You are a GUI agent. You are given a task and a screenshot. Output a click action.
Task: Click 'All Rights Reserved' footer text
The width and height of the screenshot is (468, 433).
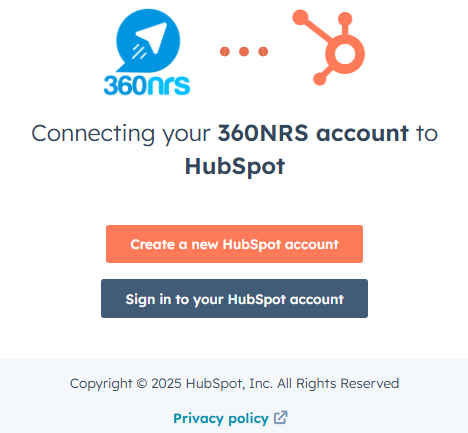(x=338, y=383)
